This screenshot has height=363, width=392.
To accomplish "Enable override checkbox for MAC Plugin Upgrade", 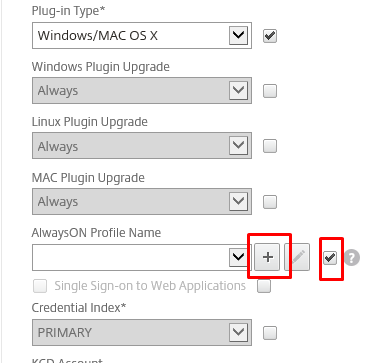I will pos(270,202).
